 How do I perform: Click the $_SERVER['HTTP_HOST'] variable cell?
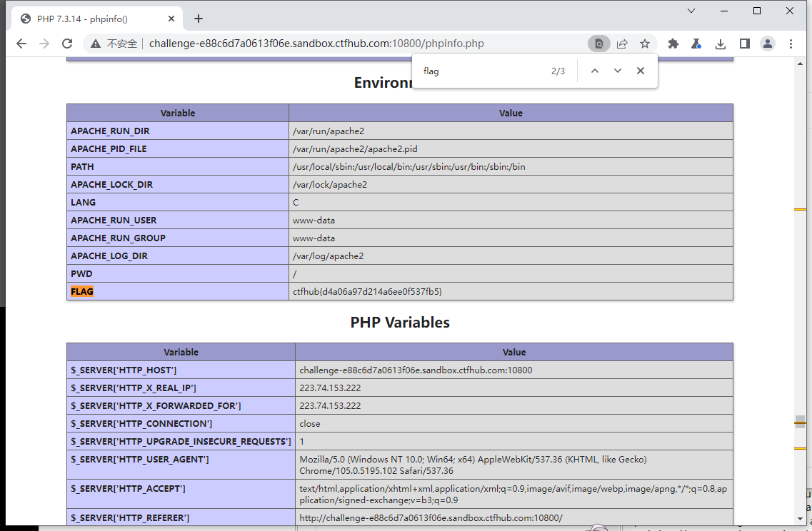point(181,370)
